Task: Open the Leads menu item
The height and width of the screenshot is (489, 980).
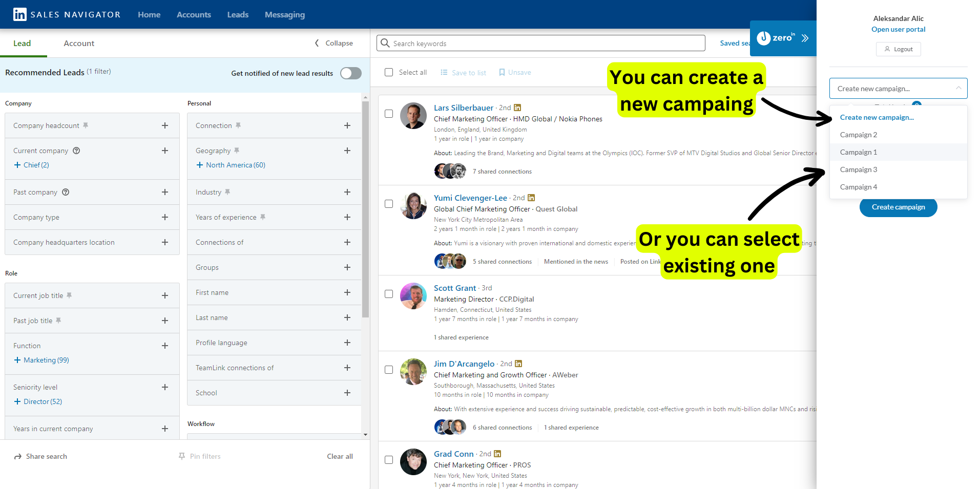Action: click(238, 14)
